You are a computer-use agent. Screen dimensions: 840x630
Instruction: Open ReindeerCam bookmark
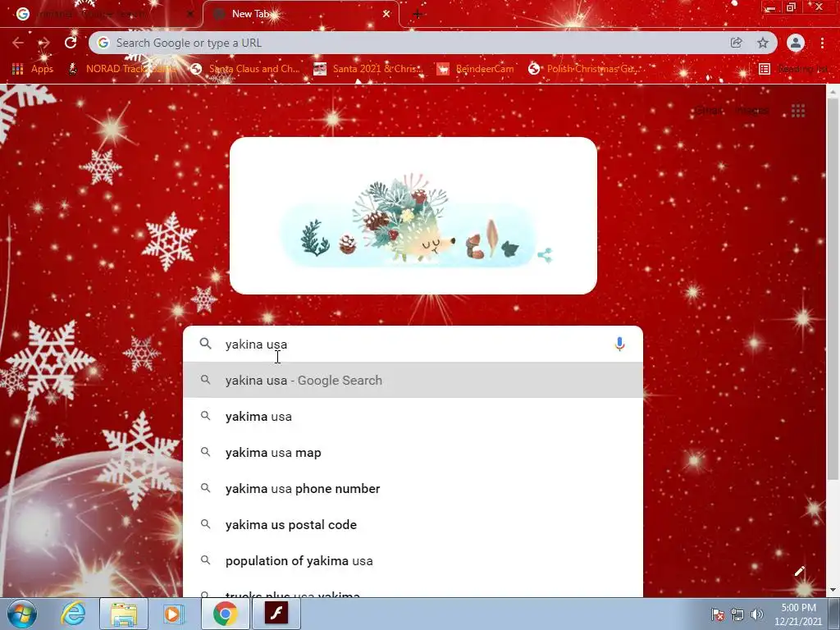475,69
